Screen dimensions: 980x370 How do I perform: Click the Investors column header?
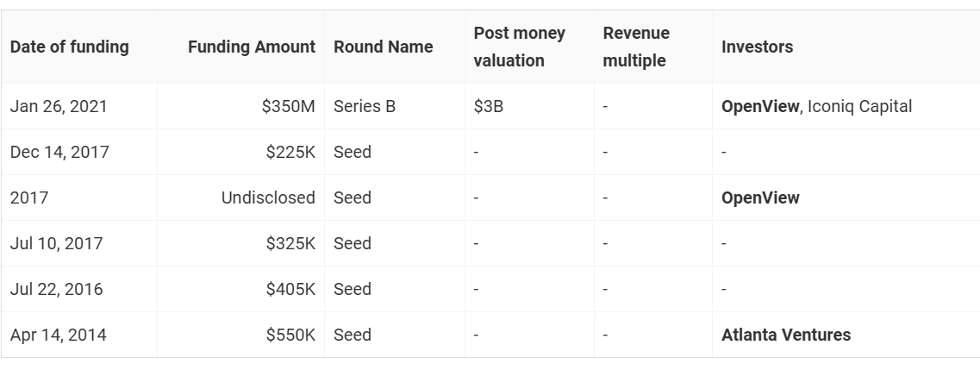(x=757, y=47)
